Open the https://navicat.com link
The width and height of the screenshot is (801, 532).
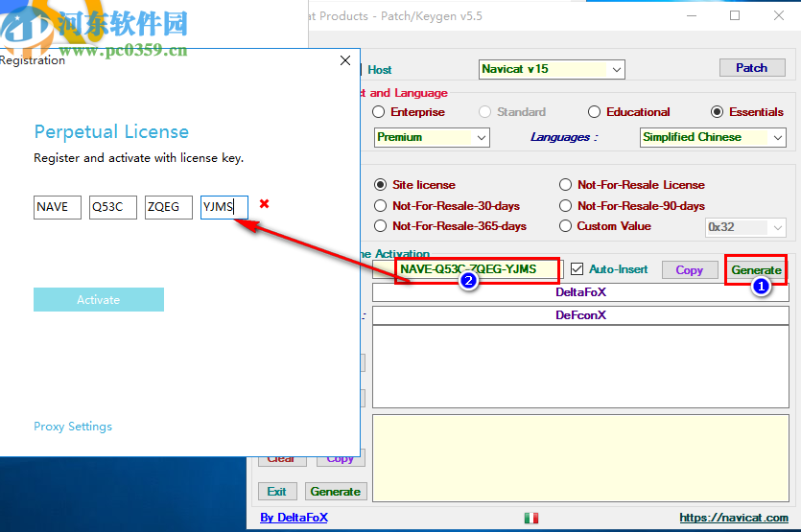(734, 518)
